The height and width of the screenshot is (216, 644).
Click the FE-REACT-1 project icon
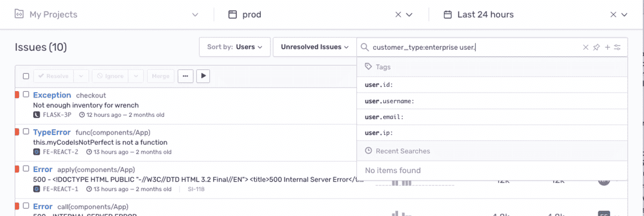coord(36,189)
